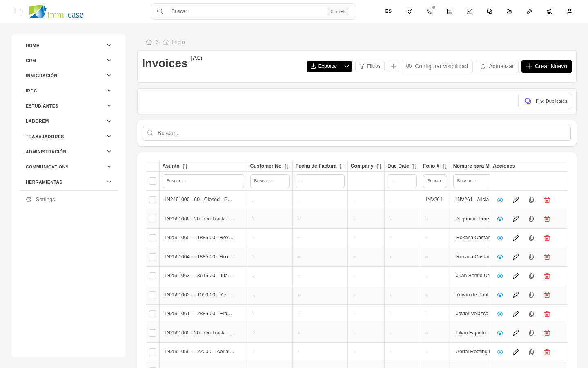This screenshot has width=588, height=368.
Task: Check the IN2561065 row checkbox
Action: click(153, 238)
